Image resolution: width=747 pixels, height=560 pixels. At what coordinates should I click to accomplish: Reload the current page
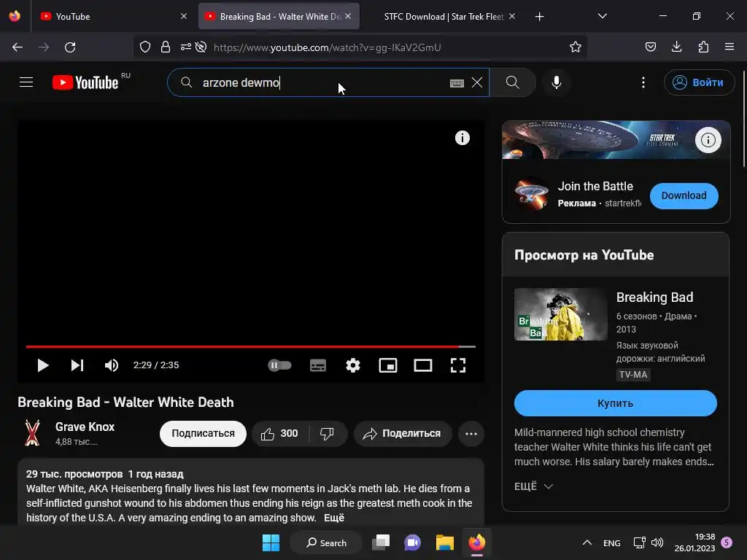click(70, 47)
